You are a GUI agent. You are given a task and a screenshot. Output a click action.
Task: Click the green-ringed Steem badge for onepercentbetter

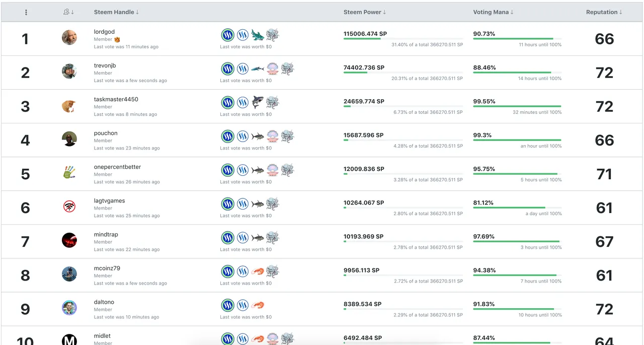point(228,170)
